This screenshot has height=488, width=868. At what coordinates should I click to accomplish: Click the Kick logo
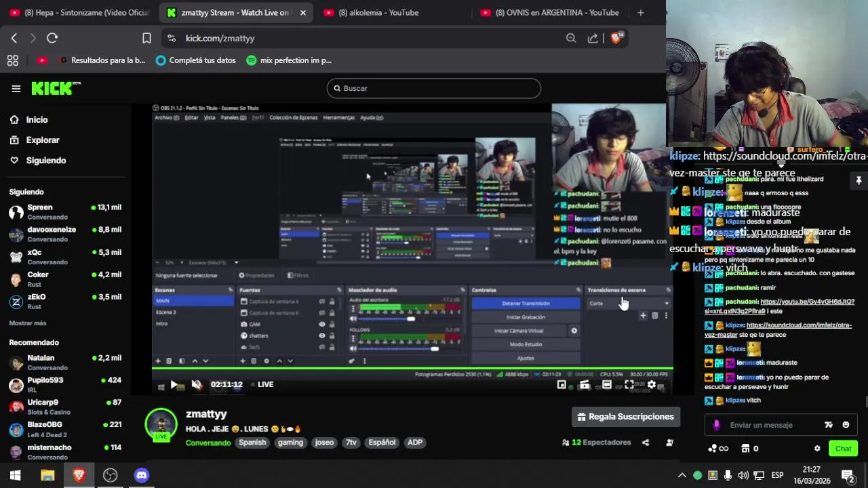tap(56, 88)
